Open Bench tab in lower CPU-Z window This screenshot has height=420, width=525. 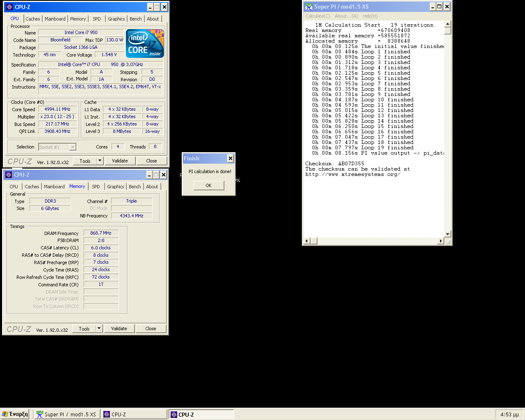click(135, 187)
